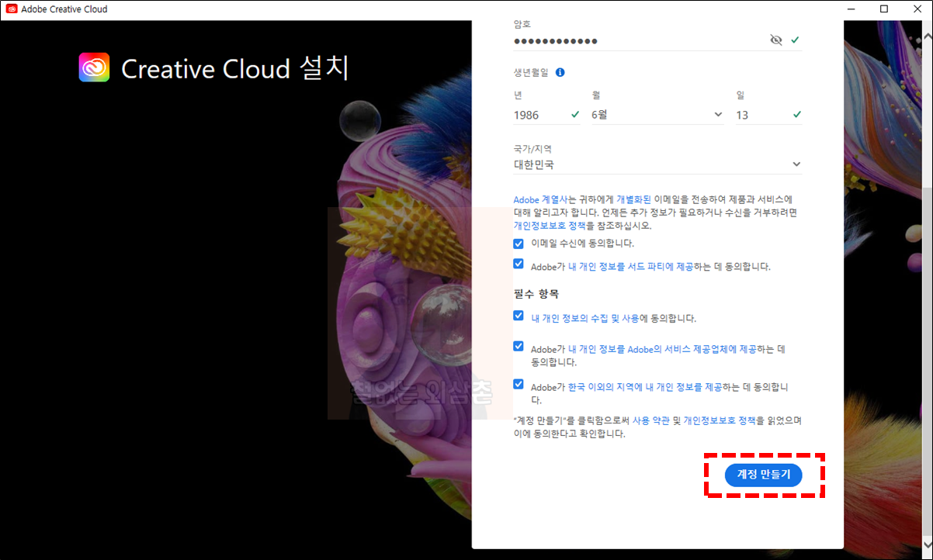
Task: Open 한국 이외의 지역에 내 개인 정보를 제공 link
Action: 645,386
